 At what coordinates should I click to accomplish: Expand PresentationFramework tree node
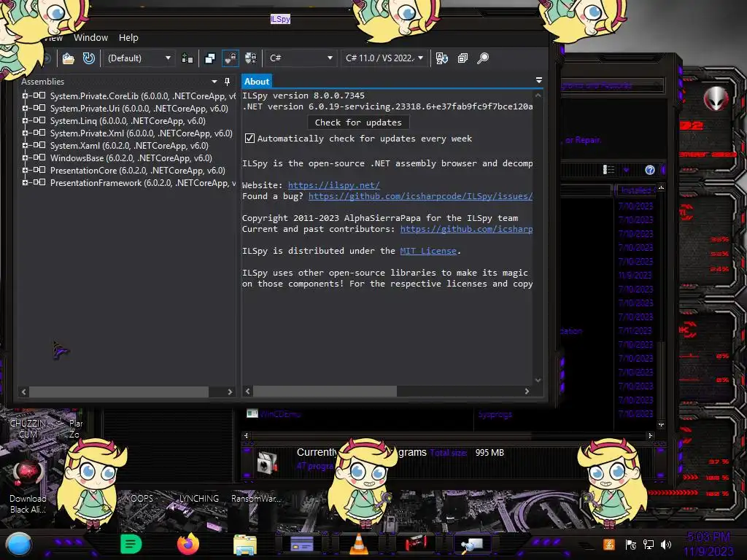click(25, 182)
